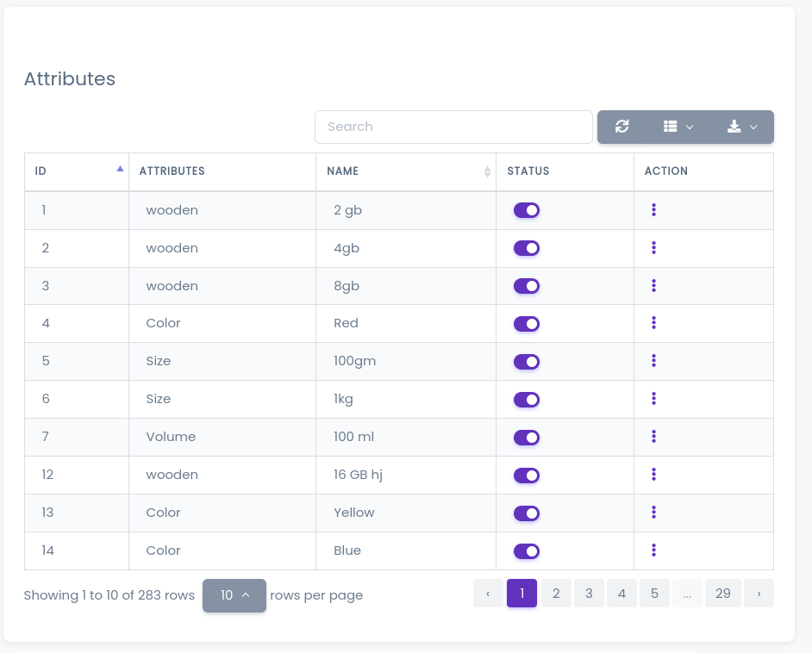Click the previous page arrow button
Screen dimensions: 812x653
click(x=488, y=594)
